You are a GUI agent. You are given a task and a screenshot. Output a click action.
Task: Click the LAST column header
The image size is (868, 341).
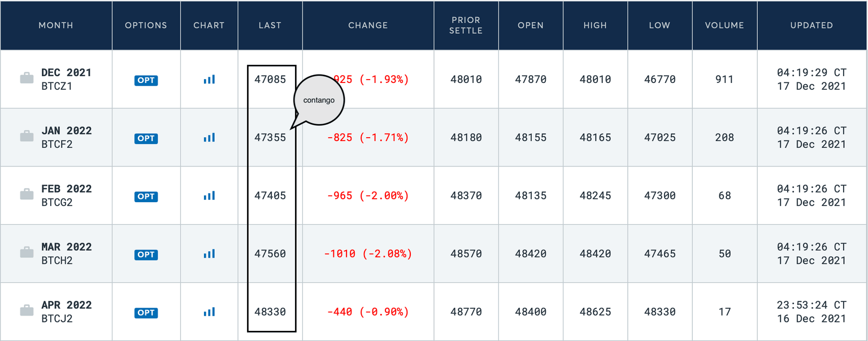[270, 25]
